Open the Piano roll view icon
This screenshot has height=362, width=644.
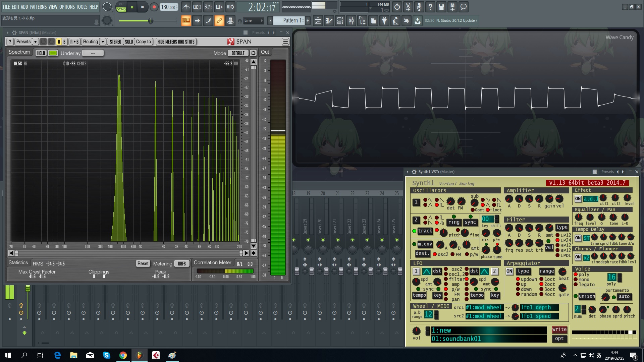point(329,21)
